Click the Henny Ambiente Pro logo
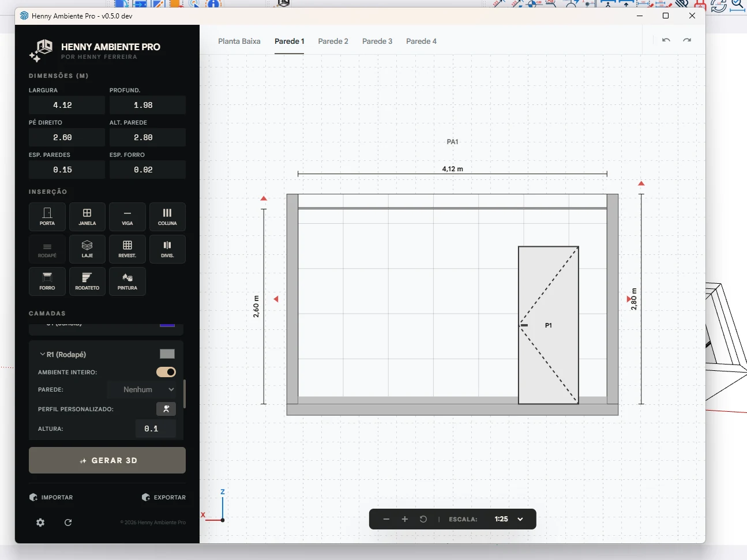The height and width of the screenshot is (560, 747). coord(41,51)
